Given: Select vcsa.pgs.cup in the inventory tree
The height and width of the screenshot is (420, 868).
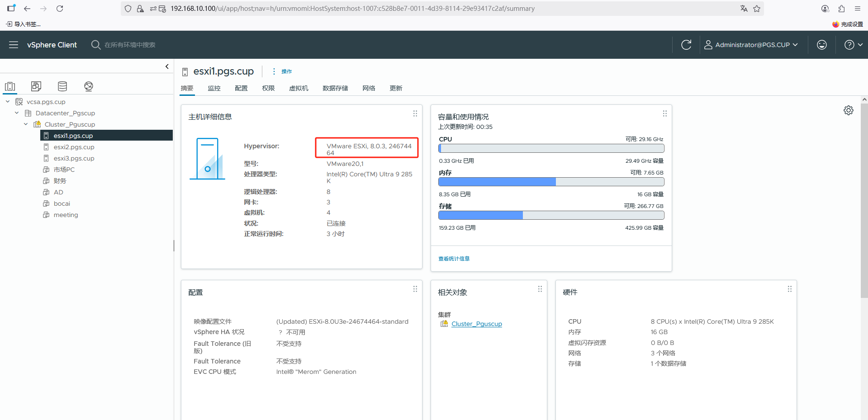Looking at the screenshot, I should pyautogui.click(x=46, y=102).
